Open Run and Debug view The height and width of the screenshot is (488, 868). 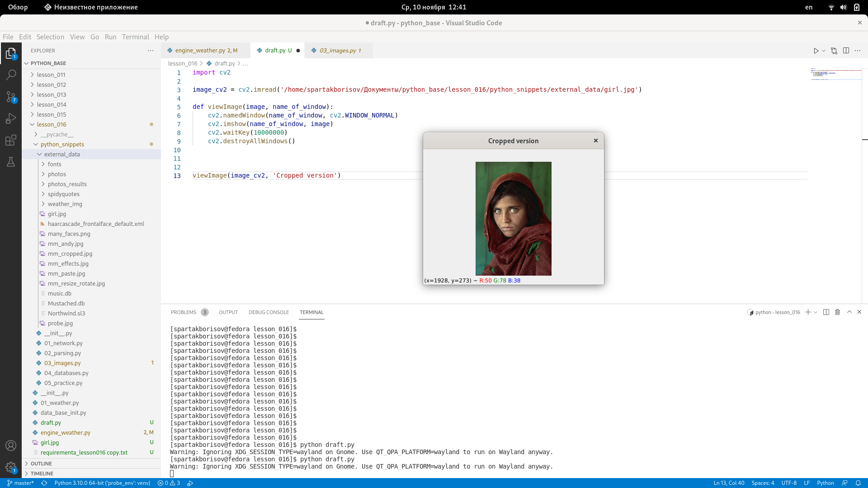(x=11, y=118)
